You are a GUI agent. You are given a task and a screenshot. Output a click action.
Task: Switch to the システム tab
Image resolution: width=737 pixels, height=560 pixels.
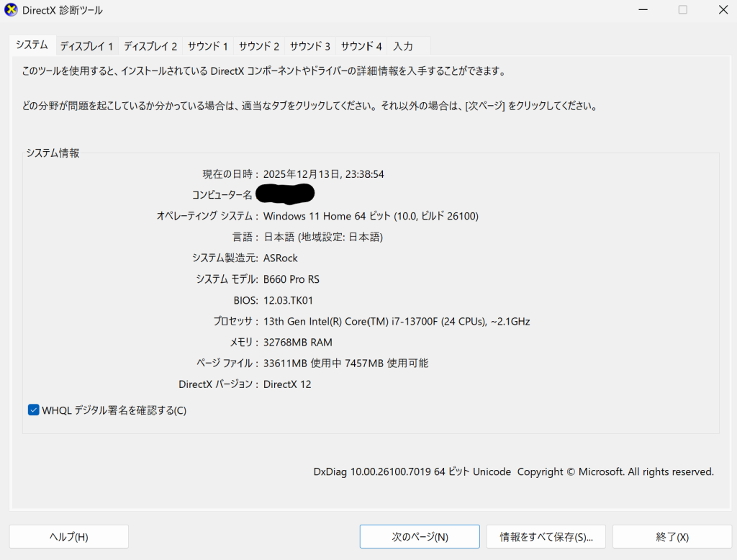click(x=32, y=45)
